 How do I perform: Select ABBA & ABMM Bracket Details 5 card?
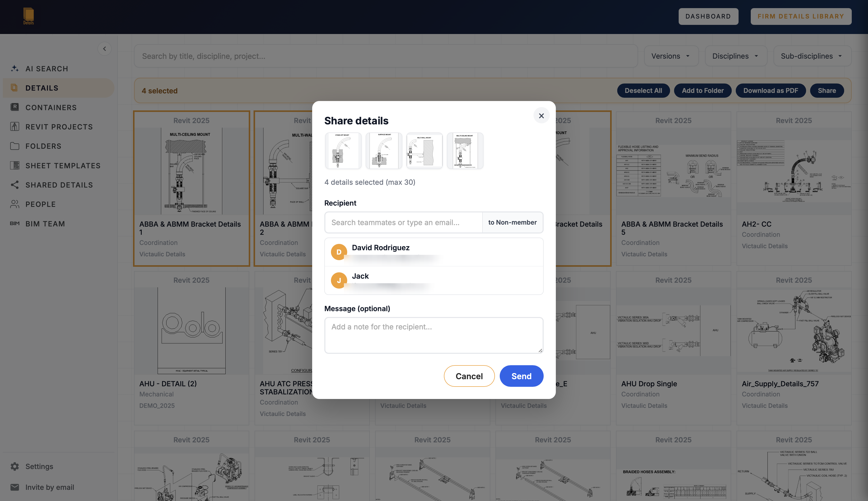pos(673,189)
